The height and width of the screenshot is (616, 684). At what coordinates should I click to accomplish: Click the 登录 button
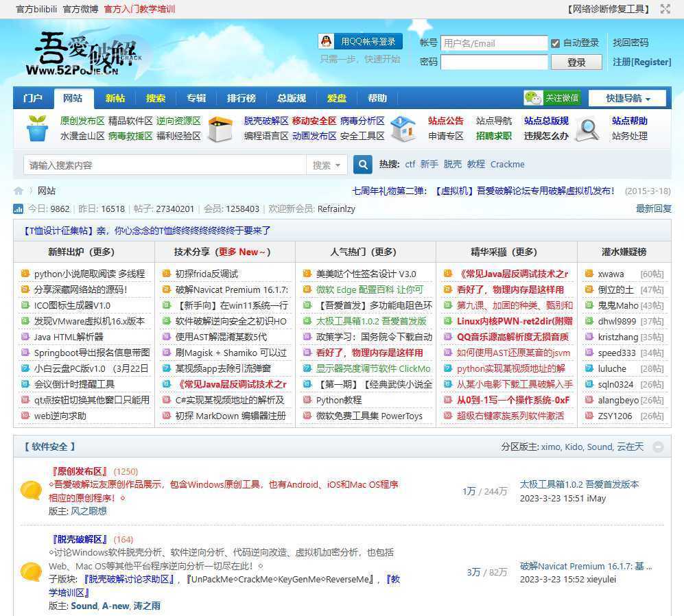(x=576, y=62)
